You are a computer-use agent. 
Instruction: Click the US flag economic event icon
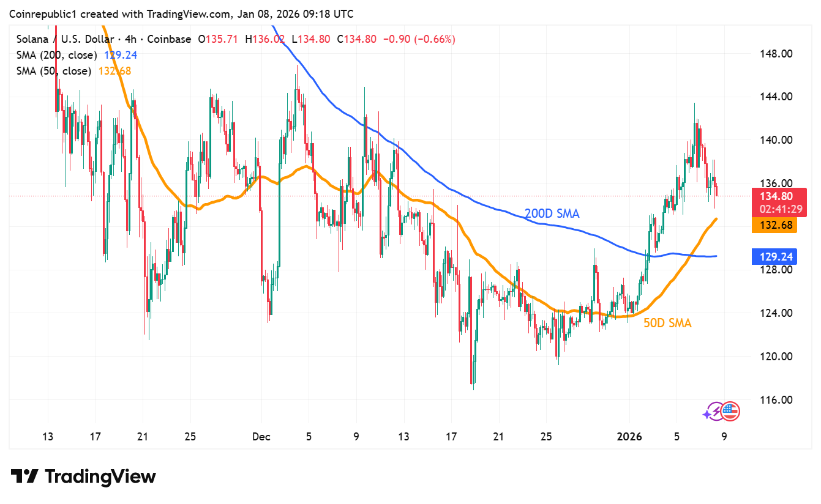(730, 412)
